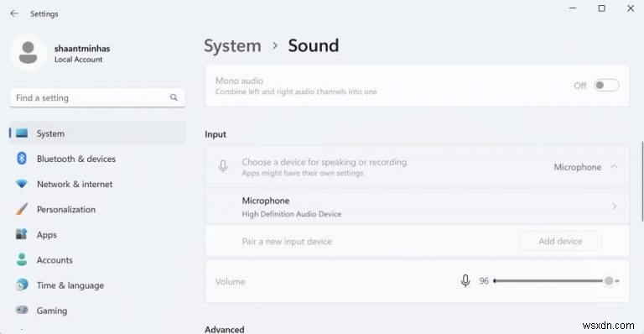
Task: Click the Apps icon in sidebar
Action: click(22, 234)
